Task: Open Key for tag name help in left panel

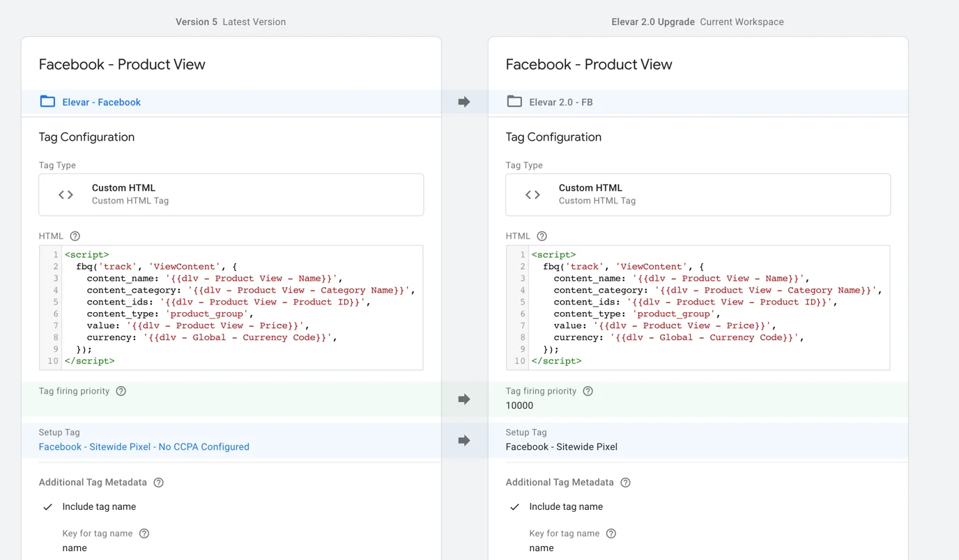Action: pos(144,534)
